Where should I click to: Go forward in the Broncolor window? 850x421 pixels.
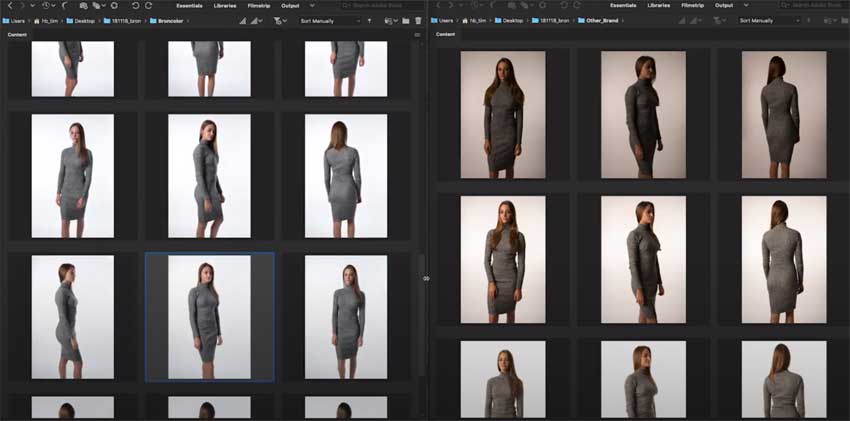(x=22, y=5)
